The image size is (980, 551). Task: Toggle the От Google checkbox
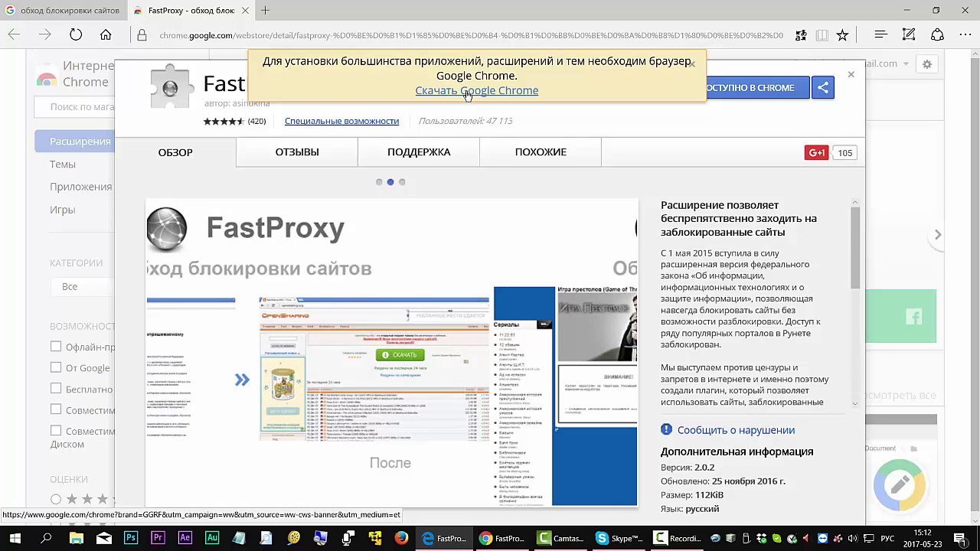[x=56, y=367]
